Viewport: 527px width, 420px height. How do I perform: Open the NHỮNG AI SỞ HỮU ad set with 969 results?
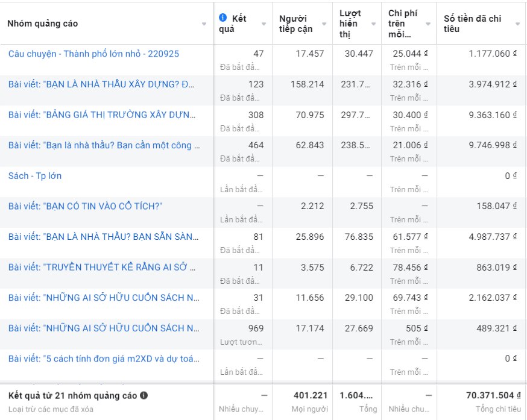click(104, 328)
